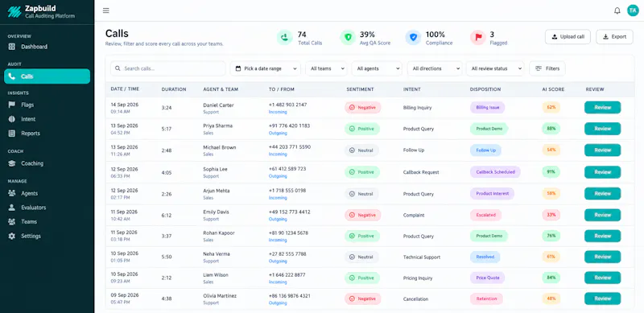Image resolution: width=644 pixels, height=313 pixels.
Task: Select Calls in the sidebar
Action: click(x=47, y=76)
